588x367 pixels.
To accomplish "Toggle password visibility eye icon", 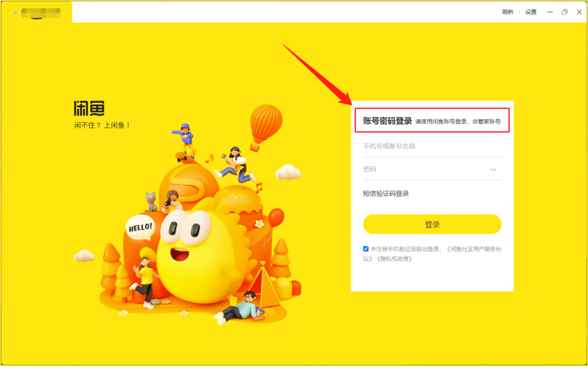I will point(494,169).
